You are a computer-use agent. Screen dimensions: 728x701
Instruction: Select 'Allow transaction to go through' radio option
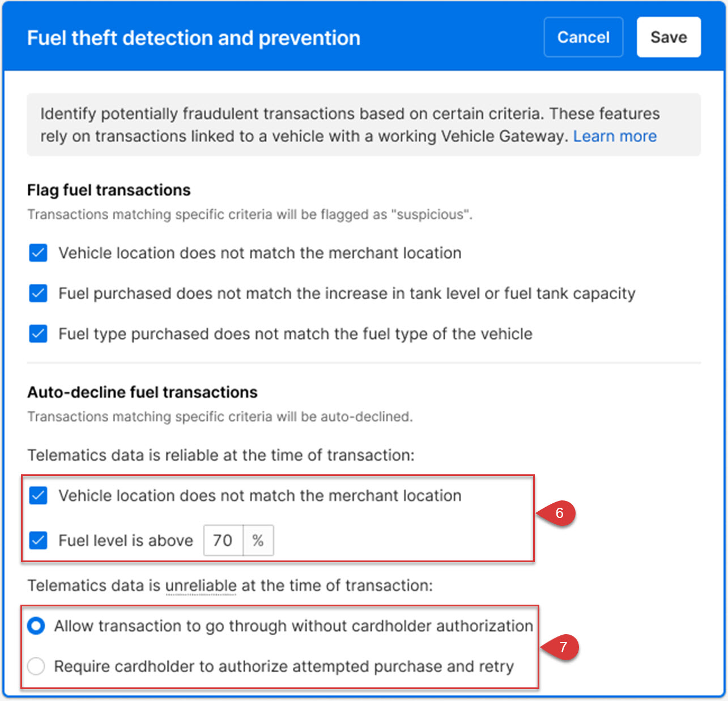(36, 626)
